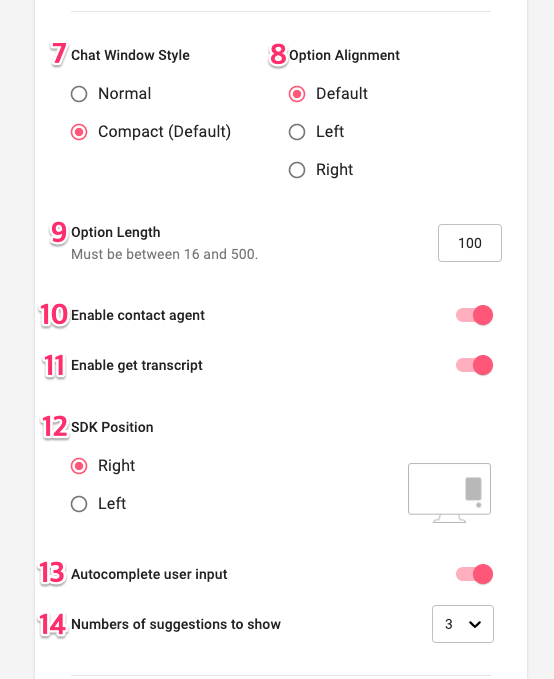Click the SDK Position heading
This screenshot has height=679, width=554.
pos(112,427)
